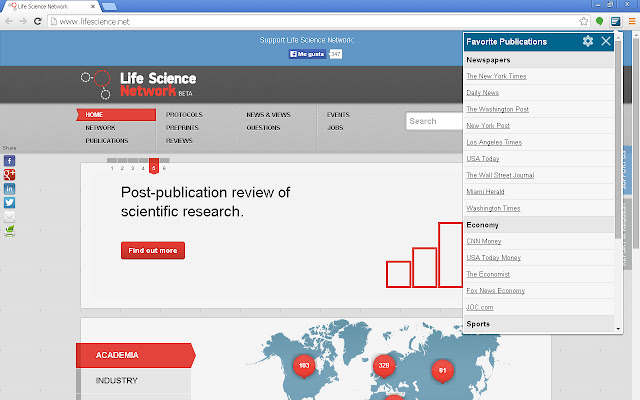Click the main page vertical scrollbar

point(636,143)
